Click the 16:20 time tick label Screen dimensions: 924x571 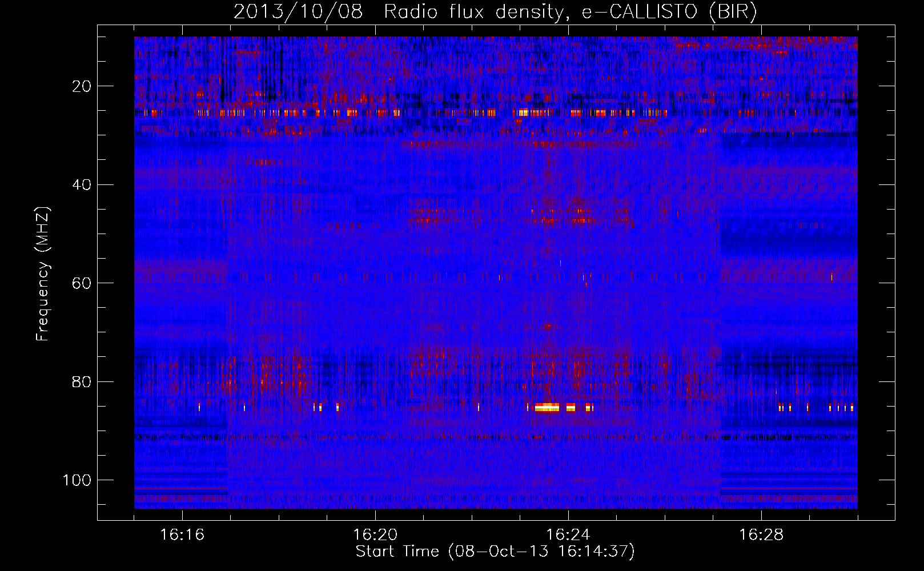pos(375,535)
